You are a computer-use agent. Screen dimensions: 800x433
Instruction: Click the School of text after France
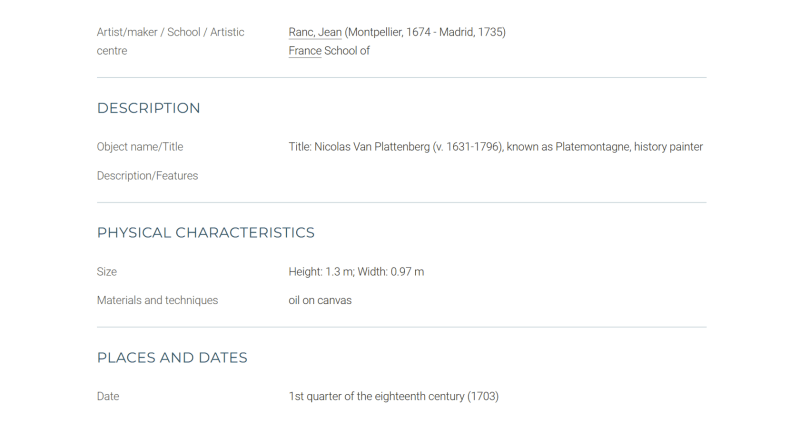tap(347, 51)
